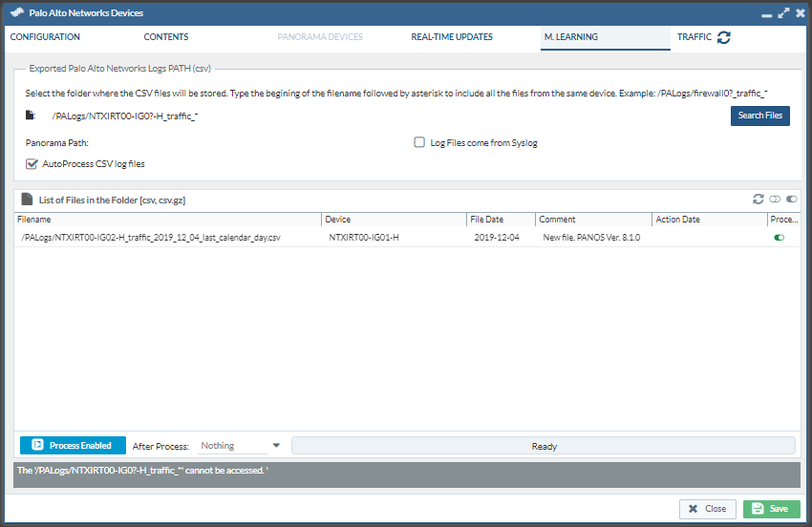Viewport: 812px width, 527px height.
Task: Maximize the Palo Alto Networks Devices window
Action: [x=783, y=13]
